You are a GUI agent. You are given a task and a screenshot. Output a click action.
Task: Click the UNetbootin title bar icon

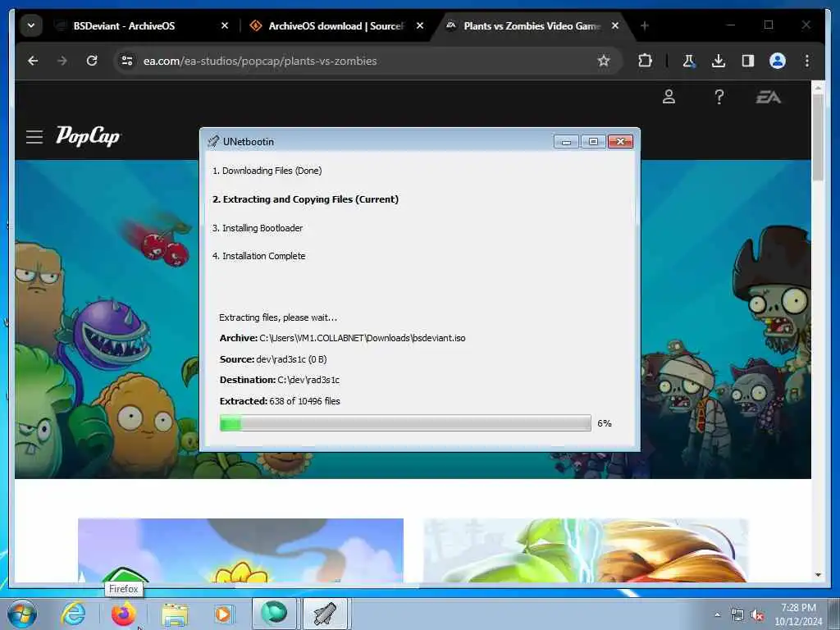tap(213, 141)
